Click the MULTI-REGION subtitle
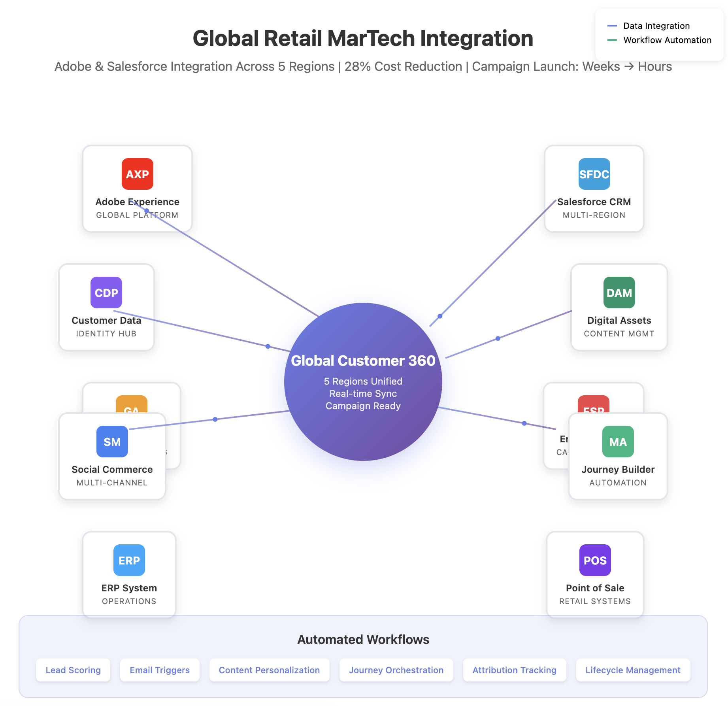728x706 pixels. (x=594, y=215)
